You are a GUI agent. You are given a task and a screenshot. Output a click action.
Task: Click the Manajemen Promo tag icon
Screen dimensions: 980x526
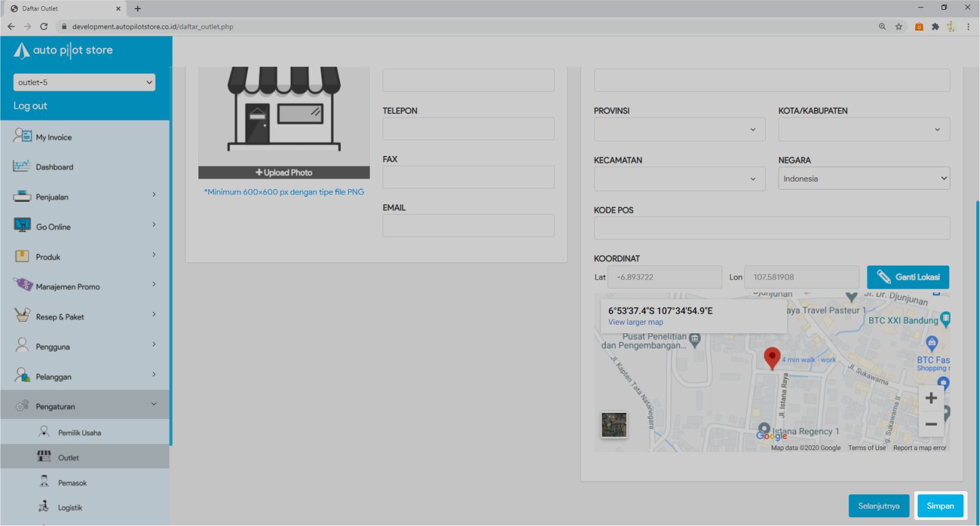coord(22,285)
